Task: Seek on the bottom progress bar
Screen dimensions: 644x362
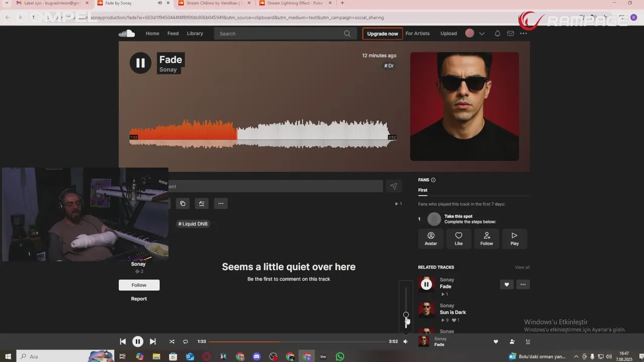Action: [297, 341]
